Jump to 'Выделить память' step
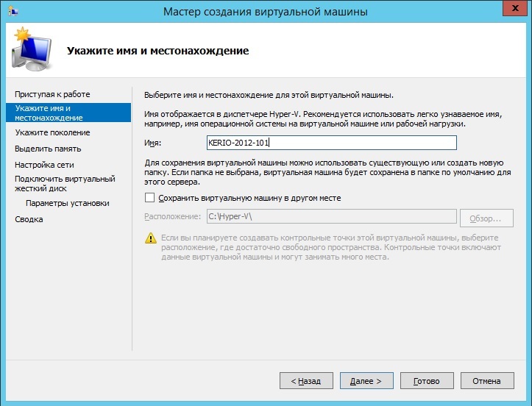Image resolution: width=532 pixels, height=406 pixels. coord(43,149)
